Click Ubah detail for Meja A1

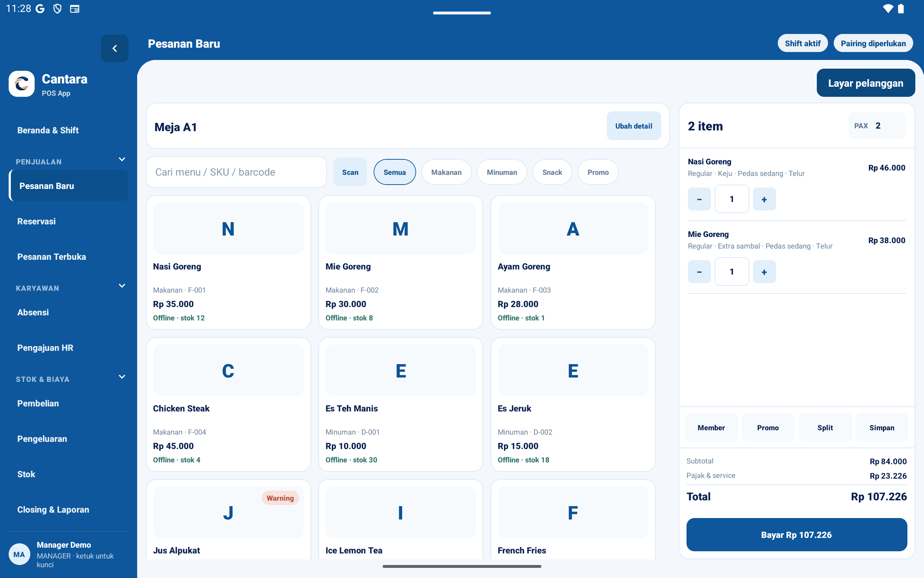(633, 126)
